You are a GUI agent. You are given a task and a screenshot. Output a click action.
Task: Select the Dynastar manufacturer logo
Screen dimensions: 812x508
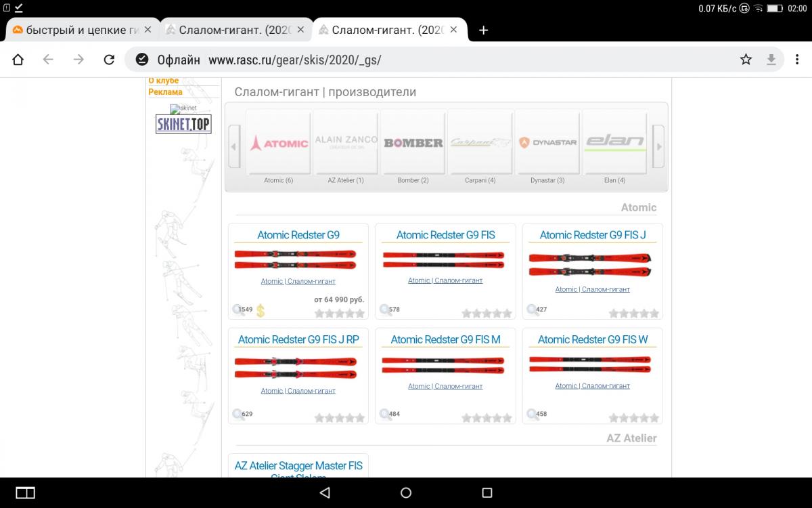(547, 142)
